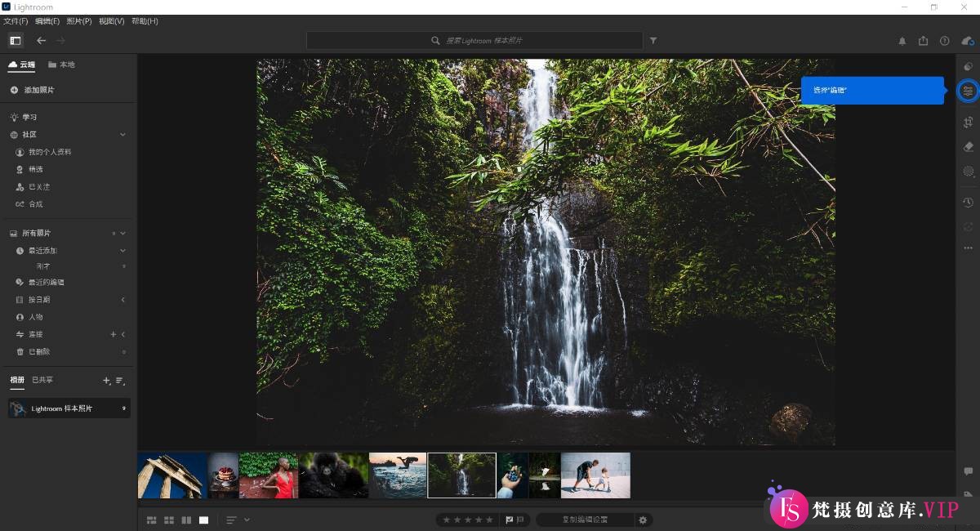The width and height of the screenshot is (980, 531).
Task: Open the 学习 section
Action: (23, 117)
